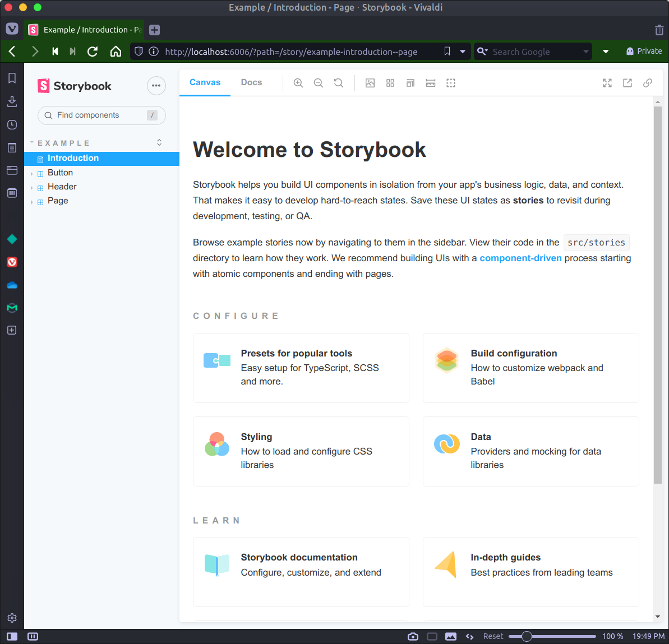Click the expand/collapse all arrows beside EXAMPLE

pos(159,142)
